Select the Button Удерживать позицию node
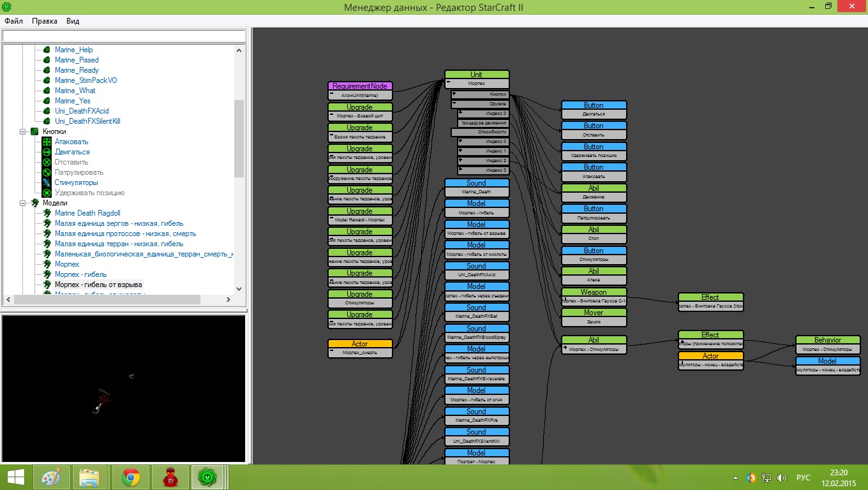 point(594,151)
